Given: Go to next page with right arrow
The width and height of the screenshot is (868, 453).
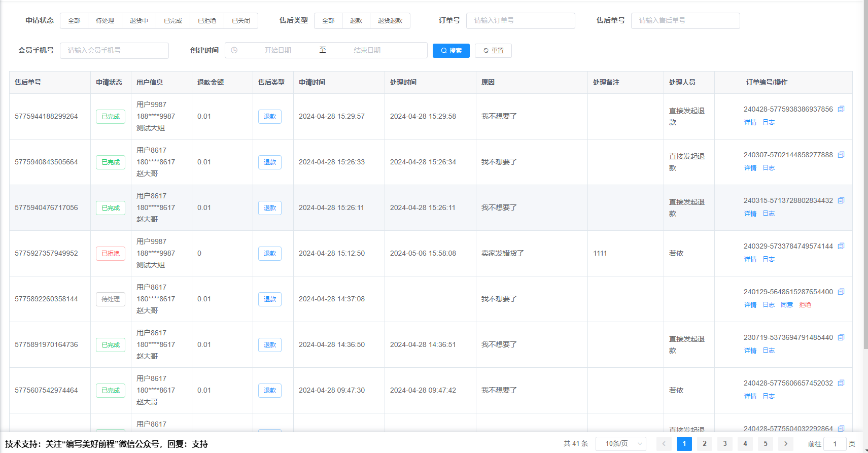Looking at the screenshot, I should coord(785,443).
